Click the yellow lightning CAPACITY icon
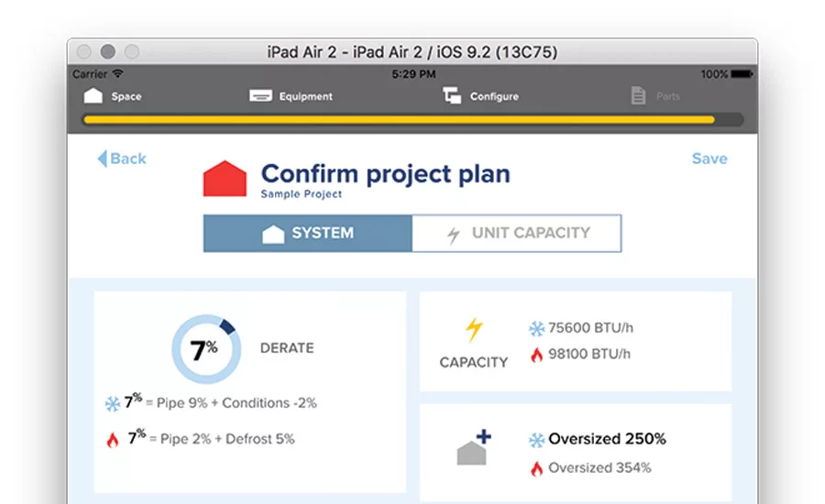The height and width of the screenshot is (504, 825). (x=474, y=330)
